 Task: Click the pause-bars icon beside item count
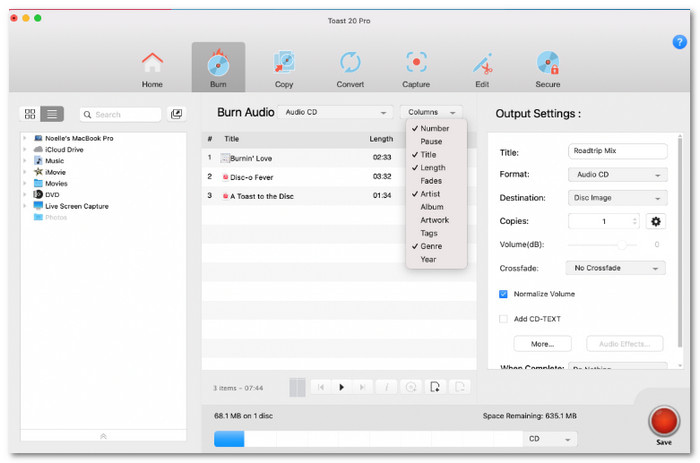tap(297, 388)
